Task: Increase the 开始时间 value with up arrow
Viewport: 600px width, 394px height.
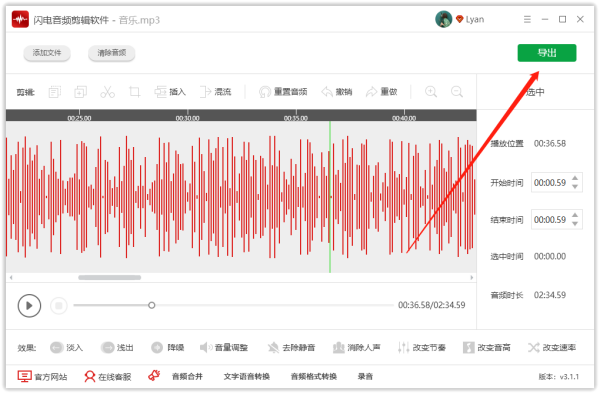Action: coord(575,179)
